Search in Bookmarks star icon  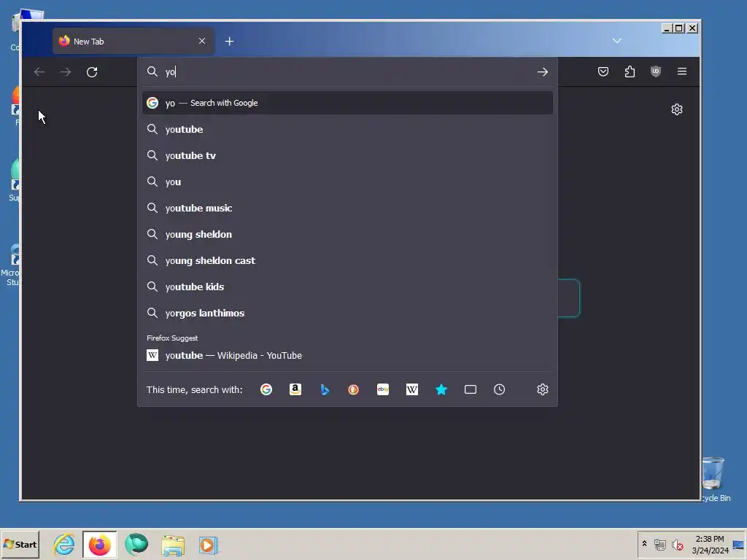click(441, 389)
